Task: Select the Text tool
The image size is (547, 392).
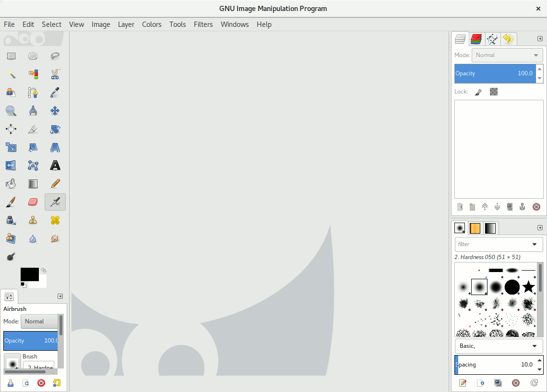Action: coord(55,166)
